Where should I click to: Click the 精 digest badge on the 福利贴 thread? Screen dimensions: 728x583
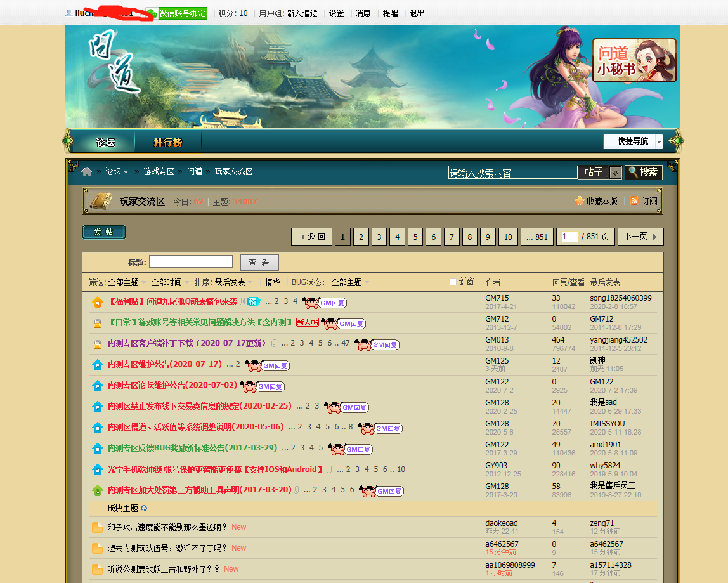253,301
